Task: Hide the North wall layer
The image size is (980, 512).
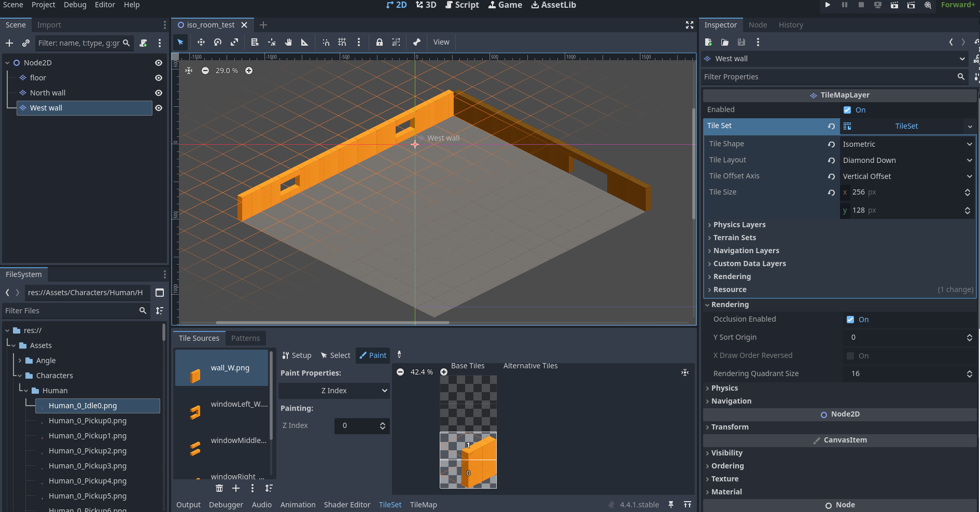Action: coord(159,93)
